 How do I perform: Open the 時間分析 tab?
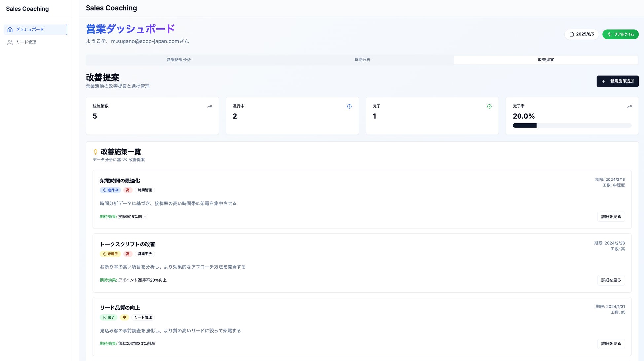[x=362, y=60]
